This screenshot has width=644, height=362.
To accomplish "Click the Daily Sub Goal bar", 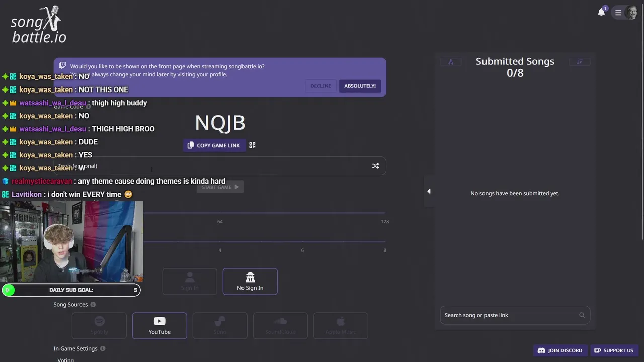I will tap(71, 290).
